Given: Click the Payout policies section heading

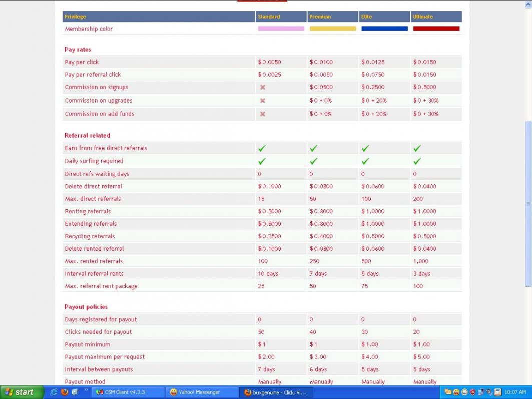Looking at the screenshot, I should click(x=86, y=307).
